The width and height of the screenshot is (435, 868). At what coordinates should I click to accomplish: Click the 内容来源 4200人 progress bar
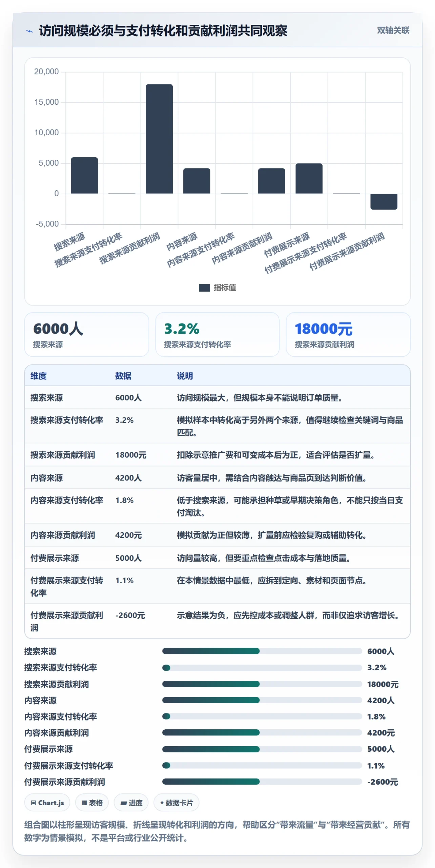pos(262,700)
